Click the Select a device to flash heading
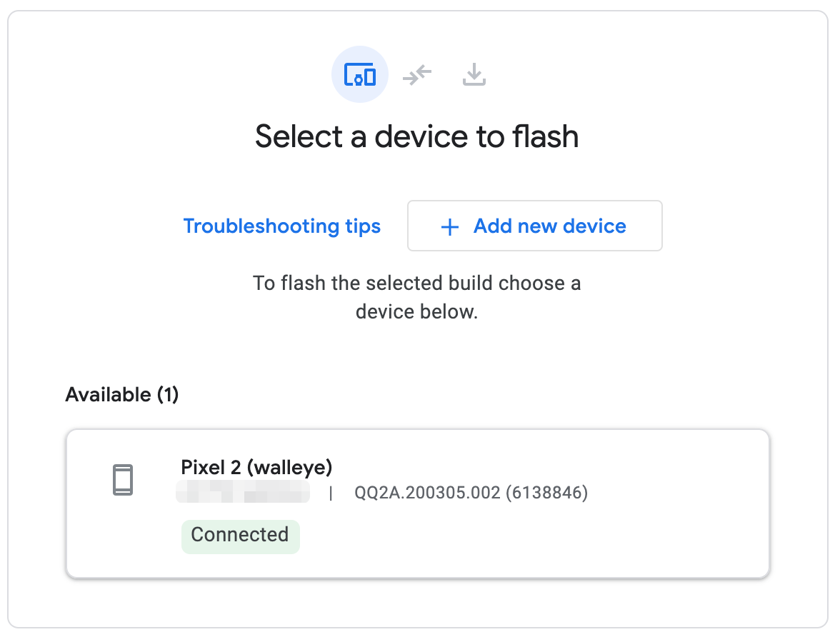 point(418,136)
